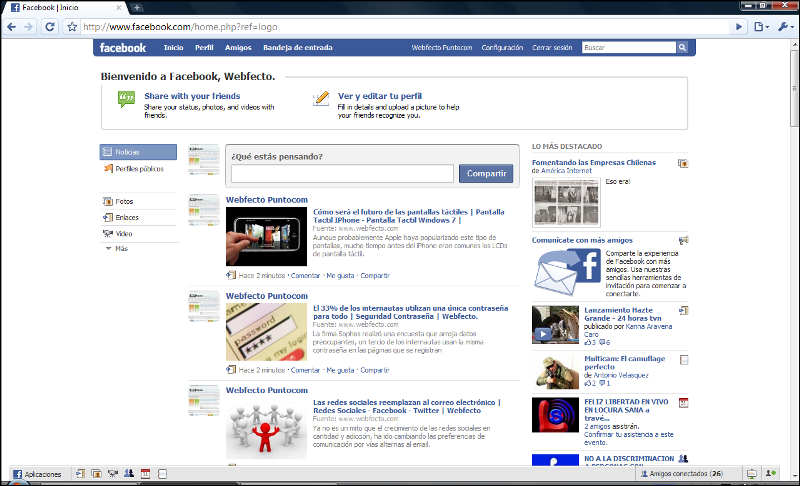Open Aplicaciones in bottom bar
Viewport: 800px width, 486px height.
[37, 474]
